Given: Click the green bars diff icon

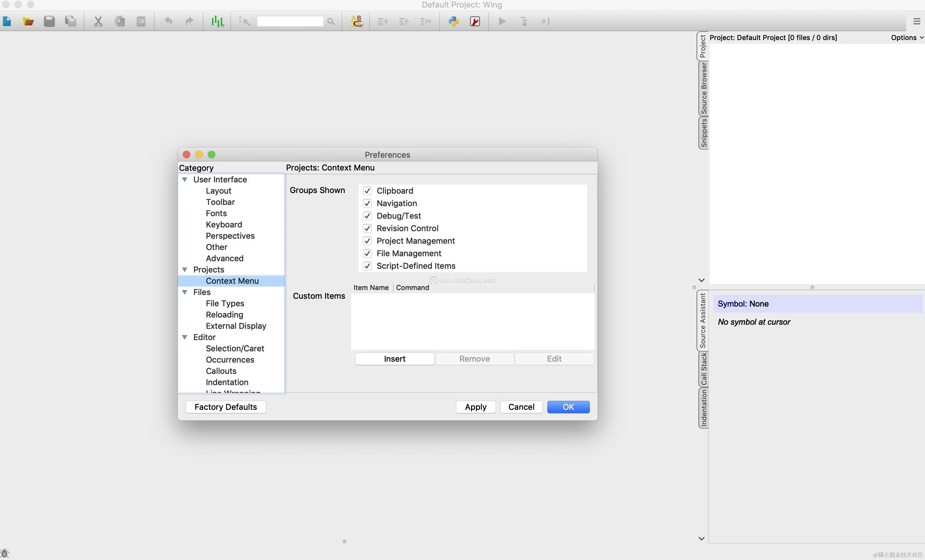Looking at the screenshot, I should (x=217, y=21).
